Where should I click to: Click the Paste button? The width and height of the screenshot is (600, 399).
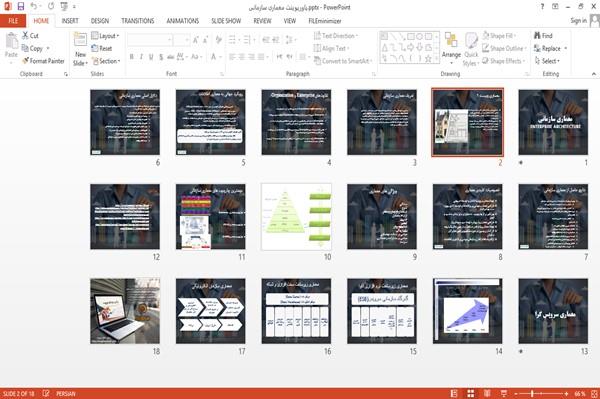11,45
